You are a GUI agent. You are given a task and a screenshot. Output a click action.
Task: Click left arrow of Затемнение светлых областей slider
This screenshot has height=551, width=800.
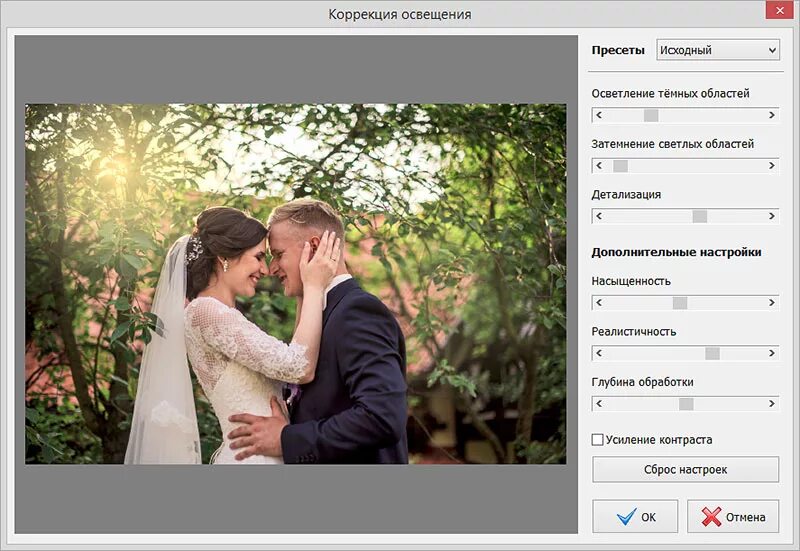599,166
